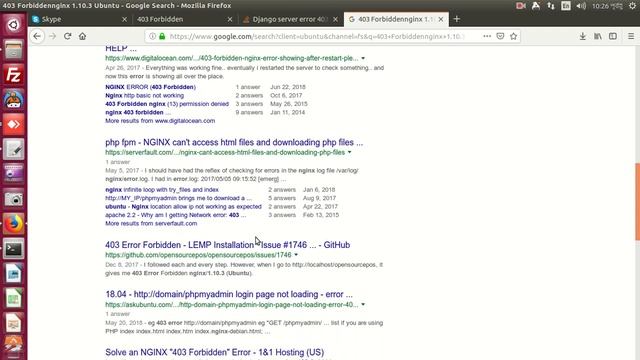Open More results from www.digitalocean.com

pyautogui.click(x=160, y=121)
